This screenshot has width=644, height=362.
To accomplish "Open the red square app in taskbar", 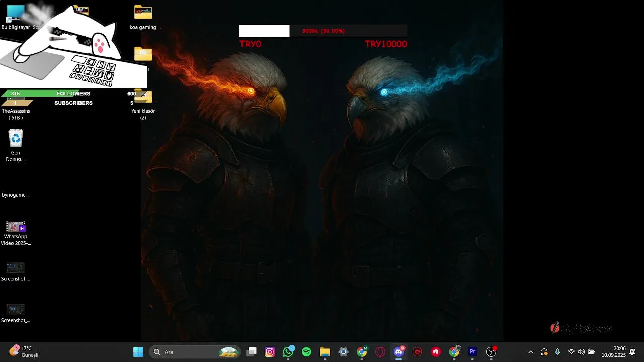I will click(436, 352).
